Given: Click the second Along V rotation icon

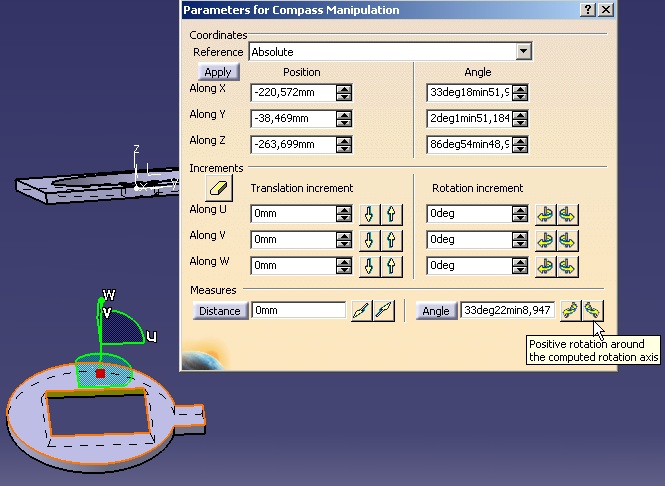Looking at the screenshot, I should [568, 240].
